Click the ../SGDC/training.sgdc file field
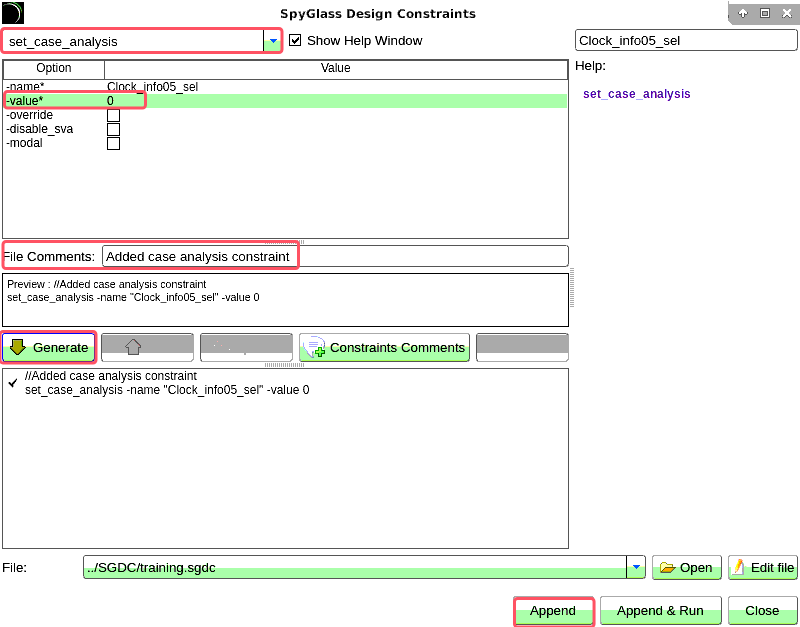Viewport: 800px width, 627px height. click(355, 567)
